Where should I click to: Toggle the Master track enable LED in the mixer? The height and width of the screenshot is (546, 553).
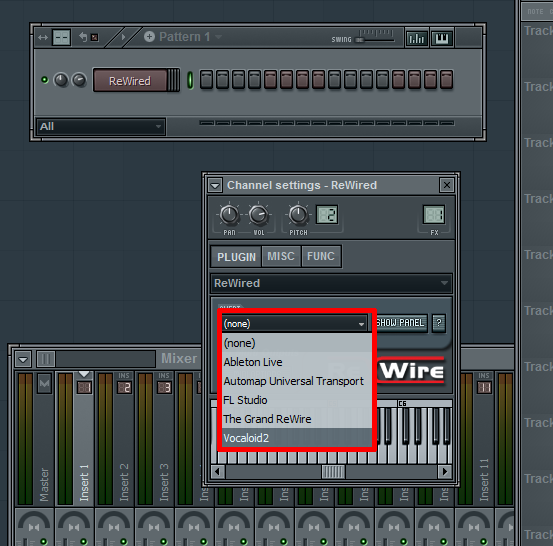coord(44,541)
